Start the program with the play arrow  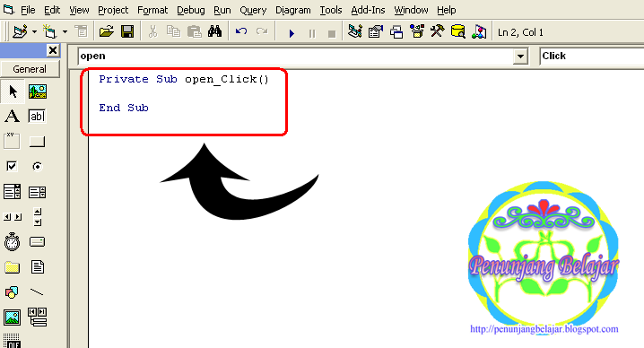coord(292,33)
